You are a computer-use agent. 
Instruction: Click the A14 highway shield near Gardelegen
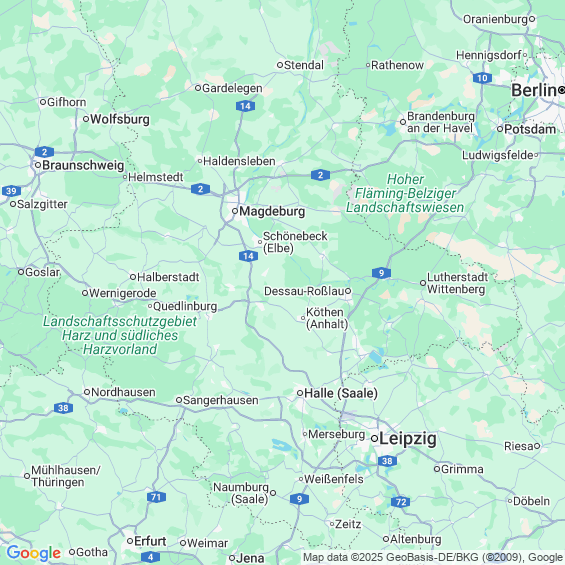coord(245,106)
